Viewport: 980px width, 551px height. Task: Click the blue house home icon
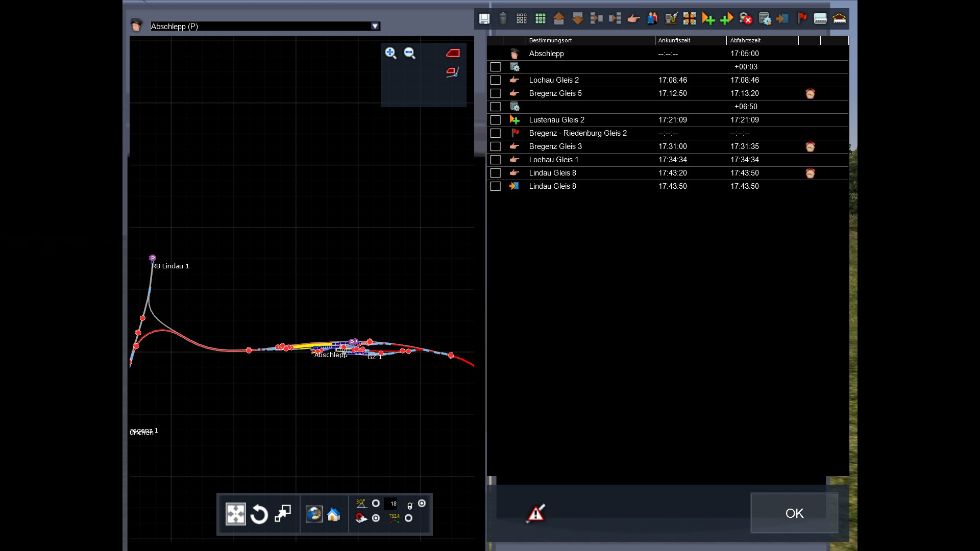334,514
